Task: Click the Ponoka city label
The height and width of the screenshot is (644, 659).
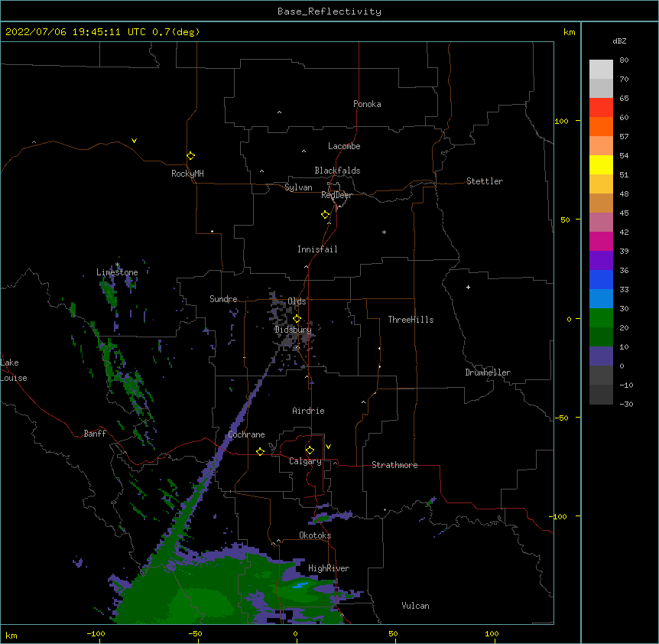Action: tap(367, 104)
